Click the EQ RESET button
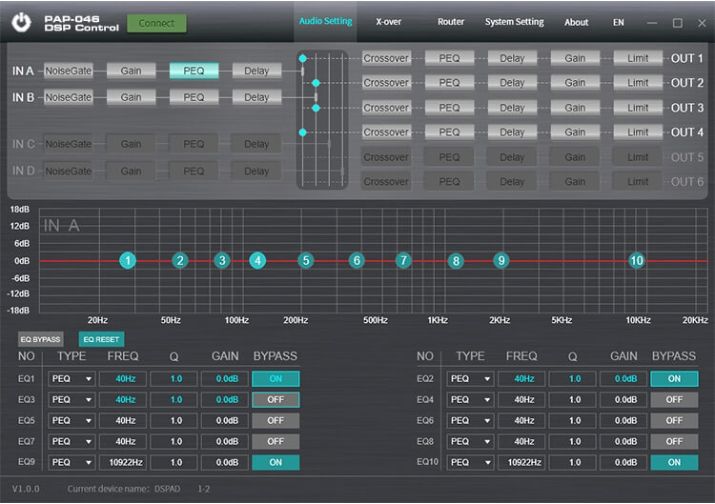The width and height of the screenshot is (715, 504). (x=101, y=340)
